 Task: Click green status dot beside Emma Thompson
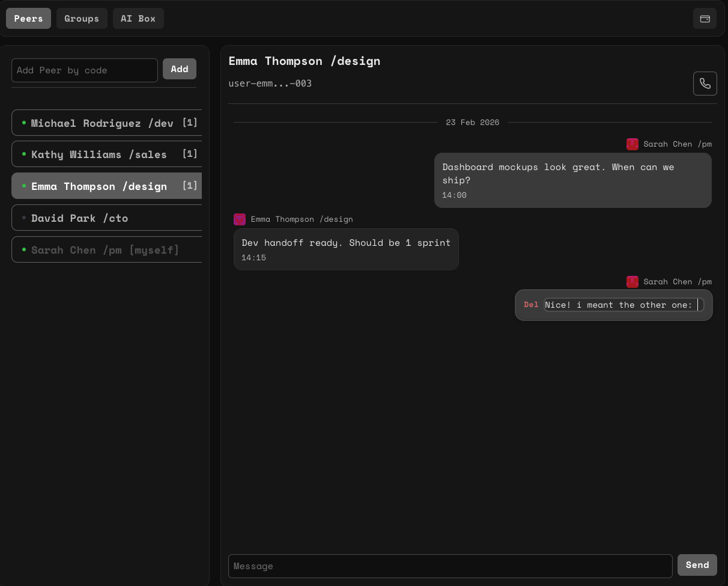[24, 186]
